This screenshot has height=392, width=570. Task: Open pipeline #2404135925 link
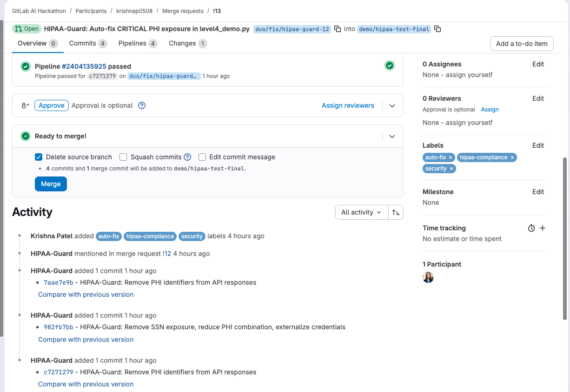pyautogui.click(x=84, y=66)
